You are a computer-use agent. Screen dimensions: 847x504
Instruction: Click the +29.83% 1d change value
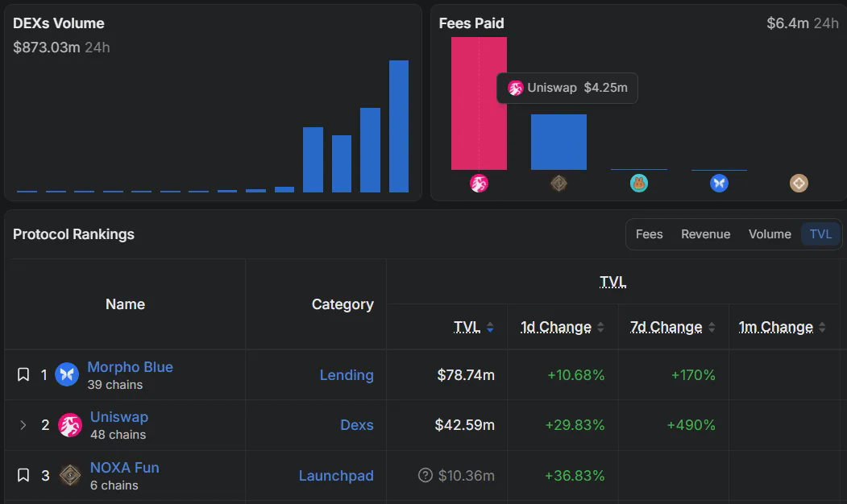(575, 424)
